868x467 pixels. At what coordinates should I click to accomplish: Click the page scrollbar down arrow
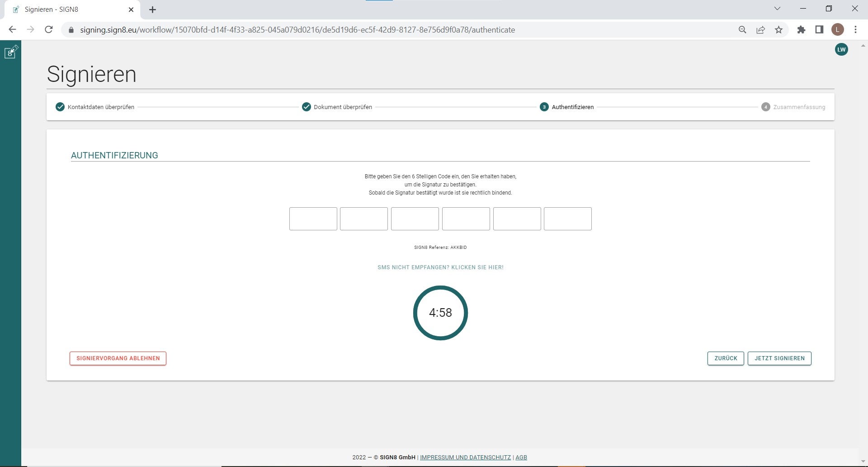click(863, 462)
